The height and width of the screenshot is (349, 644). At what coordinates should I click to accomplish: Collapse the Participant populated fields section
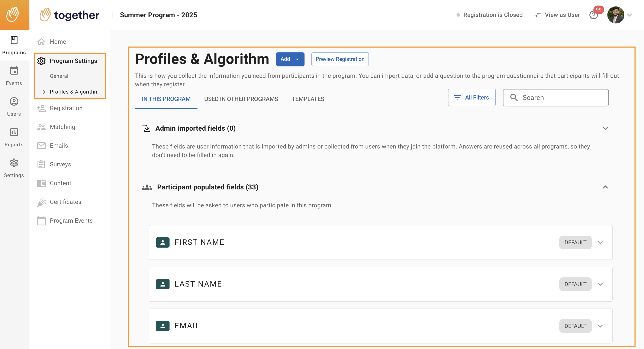pos(605,187)
